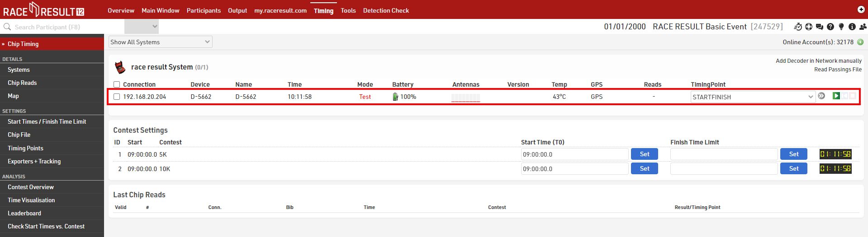Image resolution: width=868 pixels, height=237 pixels.
Task: Click Read Passings File link
Action: tap(838, 70)
